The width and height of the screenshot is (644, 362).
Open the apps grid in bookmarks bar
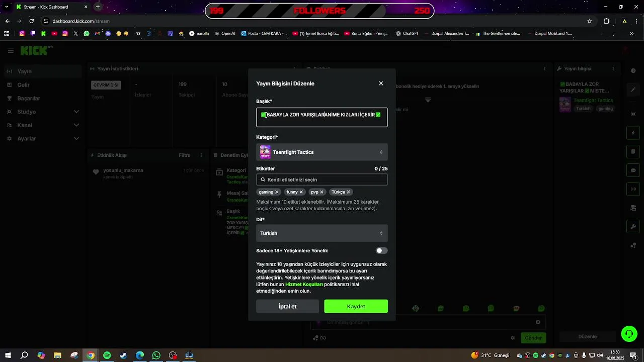pyautogui.click(x=7, y=34)
